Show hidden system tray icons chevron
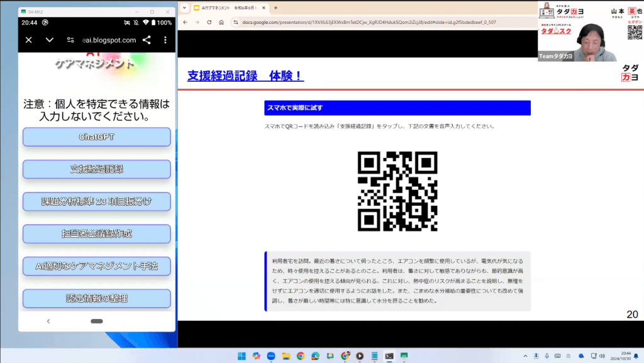This screenshot has width=644, height=363. tap(525, 355)
